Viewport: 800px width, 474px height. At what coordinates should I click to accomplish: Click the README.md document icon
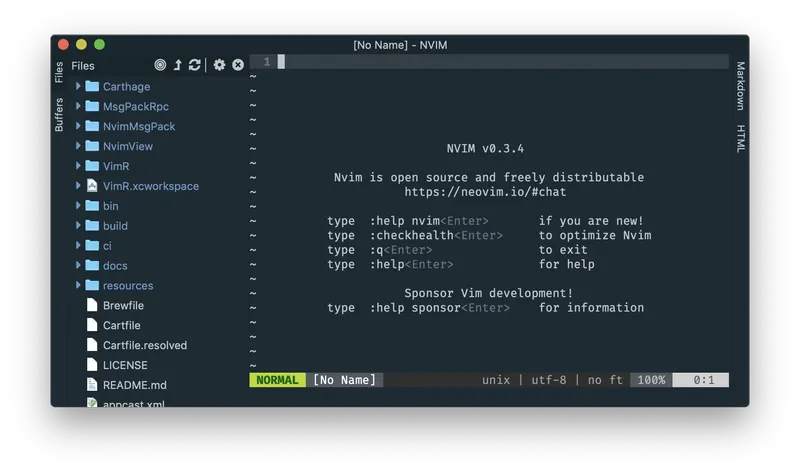(92, 385)
